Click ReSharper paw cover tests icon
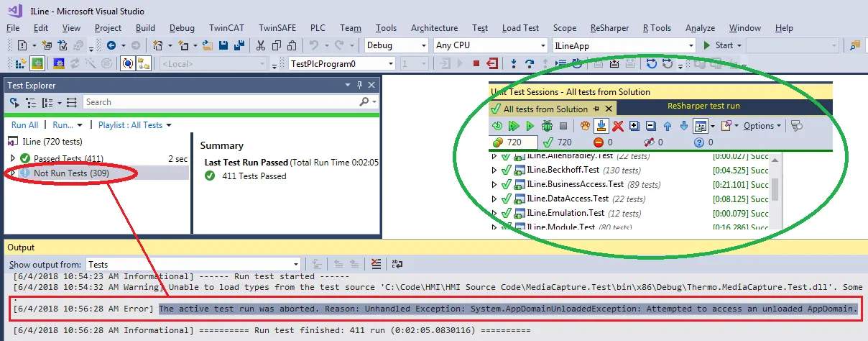 (585, 126)
